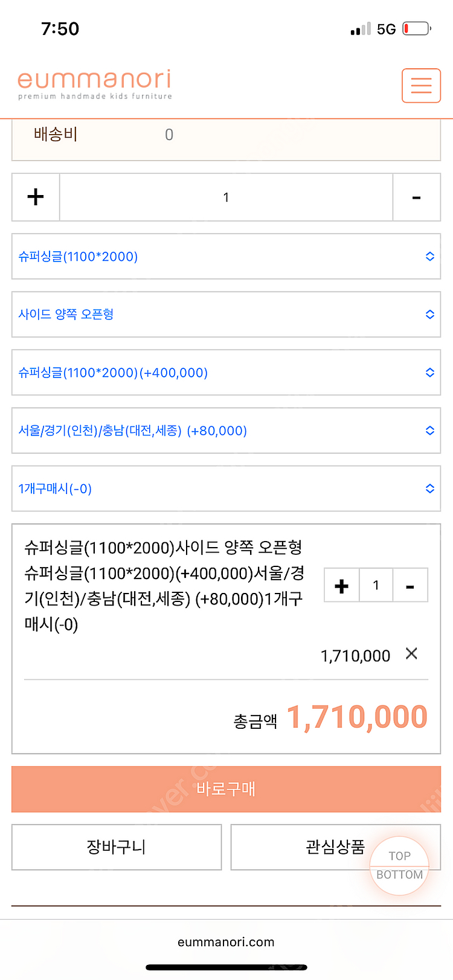Jump to page bottom with BOTTOM
Screen dimensions: 453x980
399,876
